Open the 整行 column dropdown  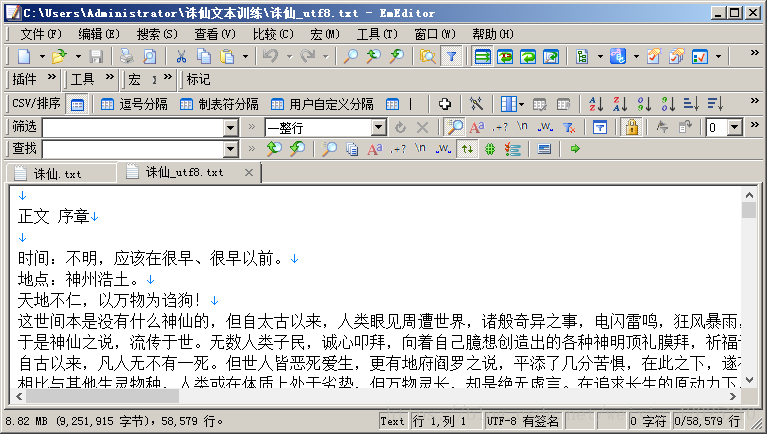[378, 128]
